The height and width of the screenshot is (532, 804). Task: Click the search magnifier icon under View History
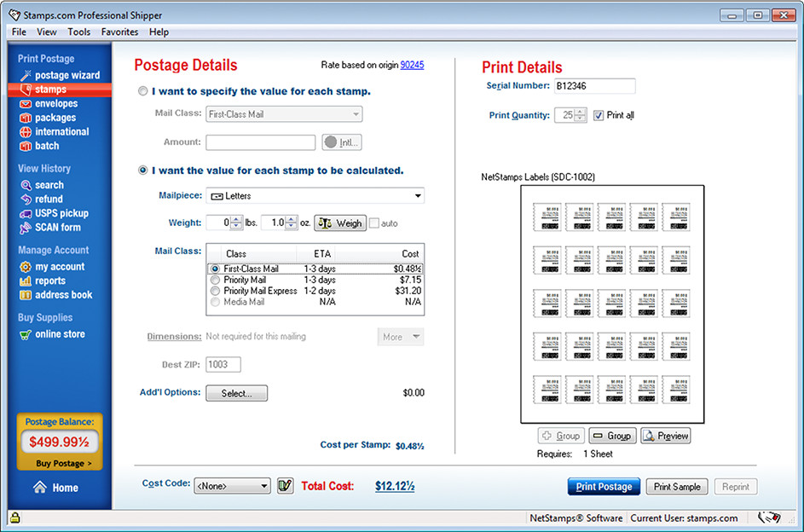(26, 185)
